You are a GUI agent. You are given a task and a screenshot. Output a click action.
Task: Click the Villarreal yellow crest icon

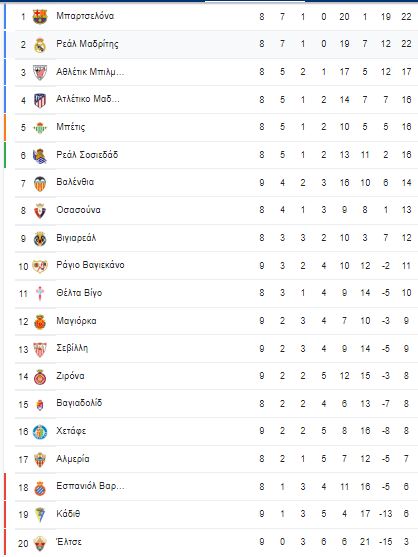click(x=40, y=239)
